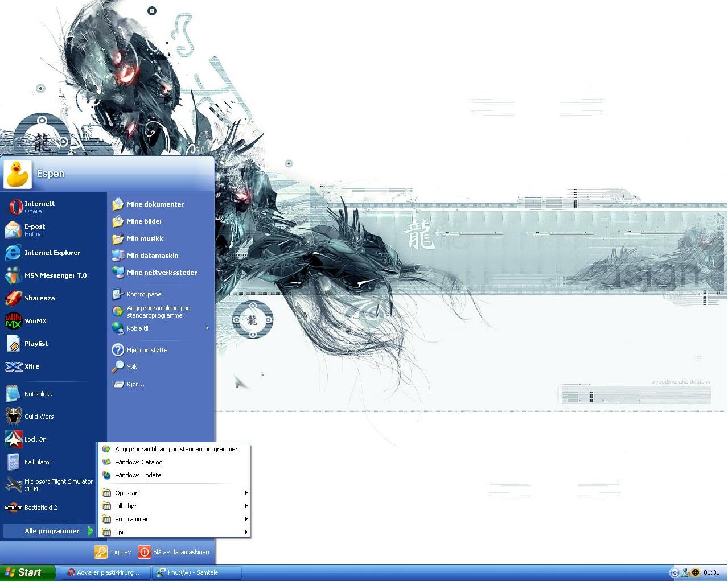Open Windows Catalog from programs list
728x585 pixels.
[x=175, y=462]
